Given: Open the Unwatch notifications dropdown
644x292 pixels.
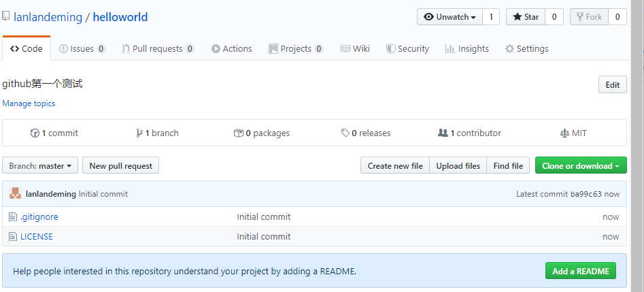Looking at the screenshot, I should (x=450, y=17).
